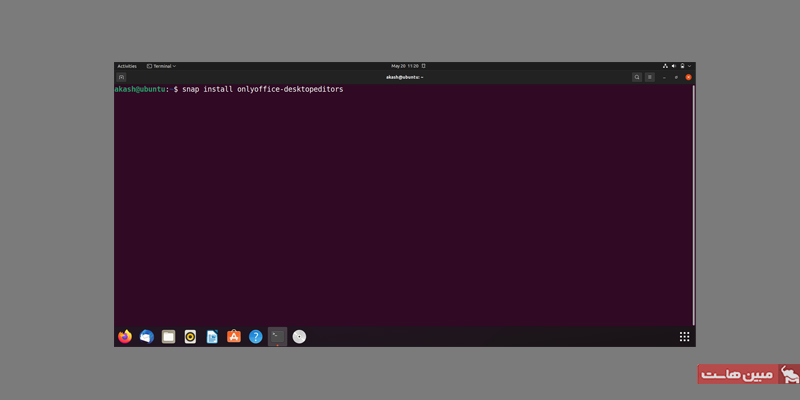
Task: Click the new tab button in terminal
Action: [122, 77]
